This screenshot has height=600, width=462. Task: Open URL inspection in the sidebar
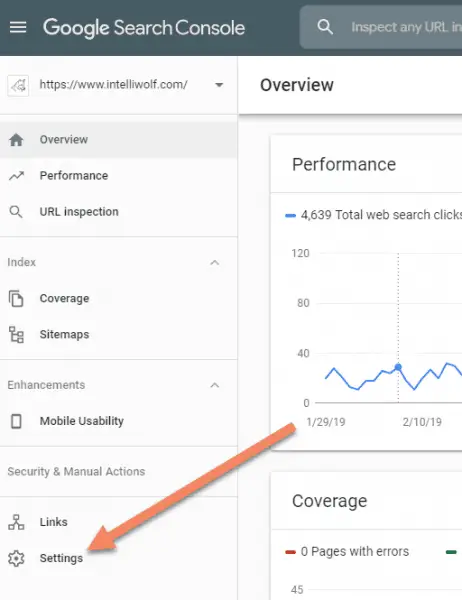pos(118,212)
